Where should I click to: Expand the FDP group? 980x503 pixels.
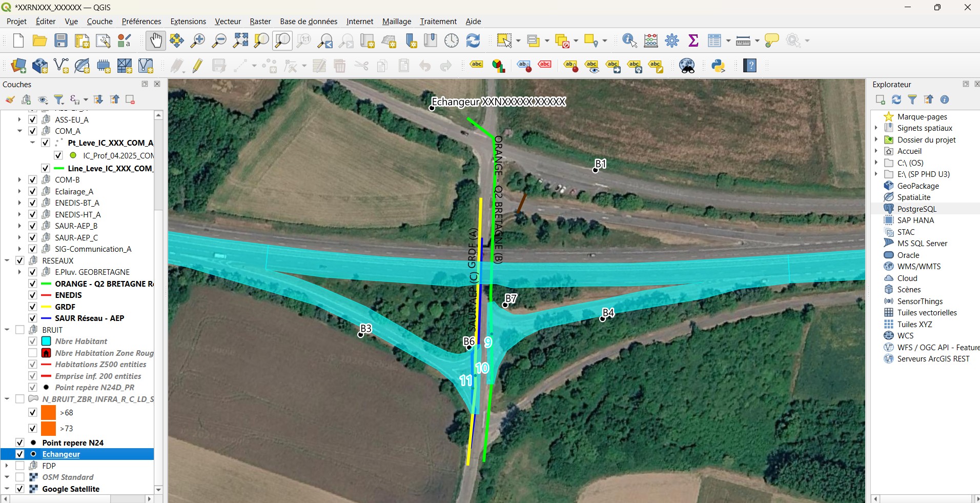[x=7, y=466]
